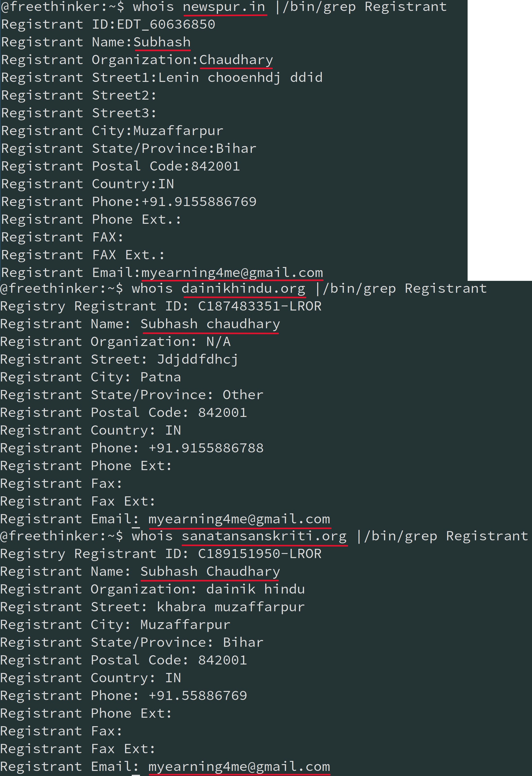The height and width of the screenshot is (776, 532).
Task: Click the email address under sanatansanskriti.org results
Action: point(239,767)
